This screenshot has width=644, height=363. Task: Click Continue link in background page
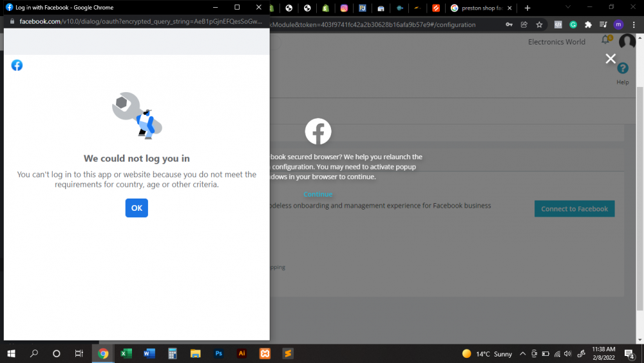click(318, 194)
